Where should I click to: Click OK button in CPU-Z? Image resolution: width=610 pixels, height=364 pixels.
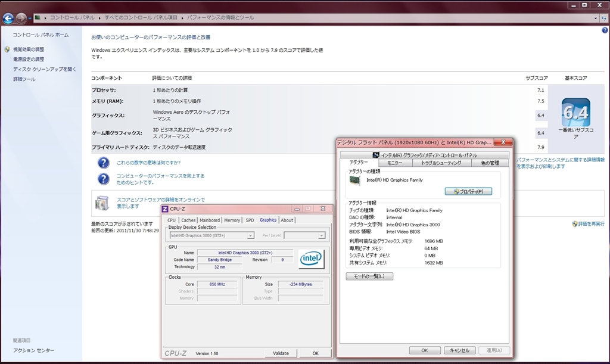click(x=316, y=353)
